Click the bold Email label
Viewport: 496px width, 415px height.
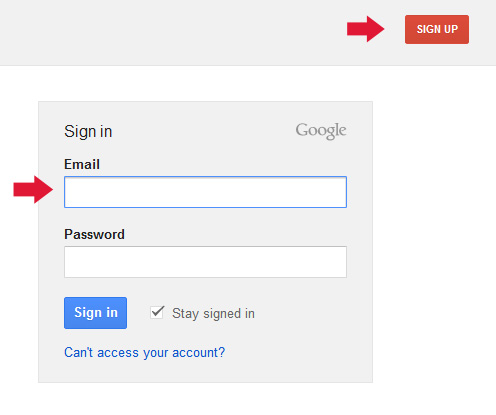[82, 164]
